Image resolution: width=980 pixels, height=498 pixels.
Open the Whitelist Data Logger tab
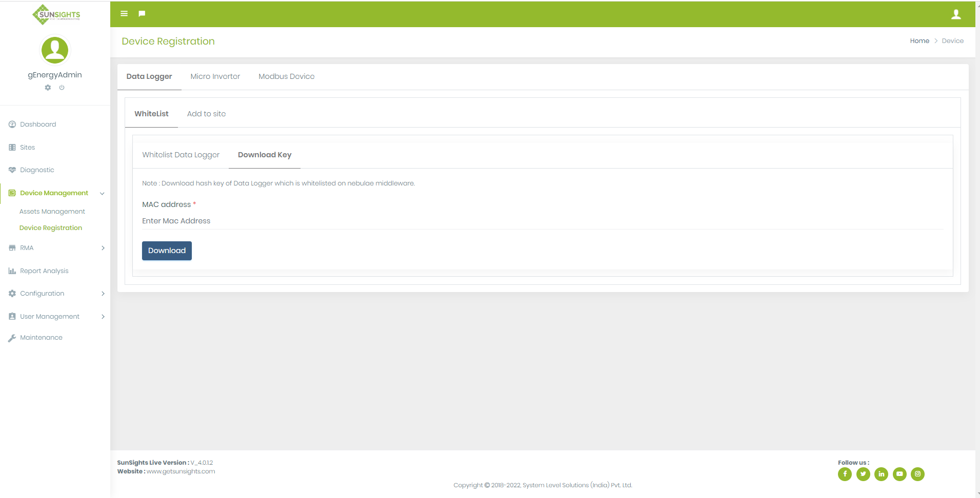181,155
